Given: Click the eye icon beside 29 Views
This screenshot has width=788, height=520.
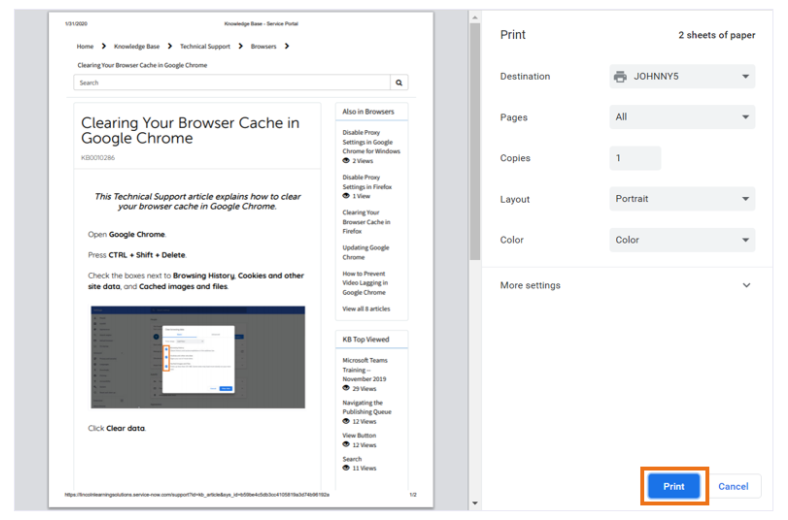Looking at the screenshot, I should [346, 388].
